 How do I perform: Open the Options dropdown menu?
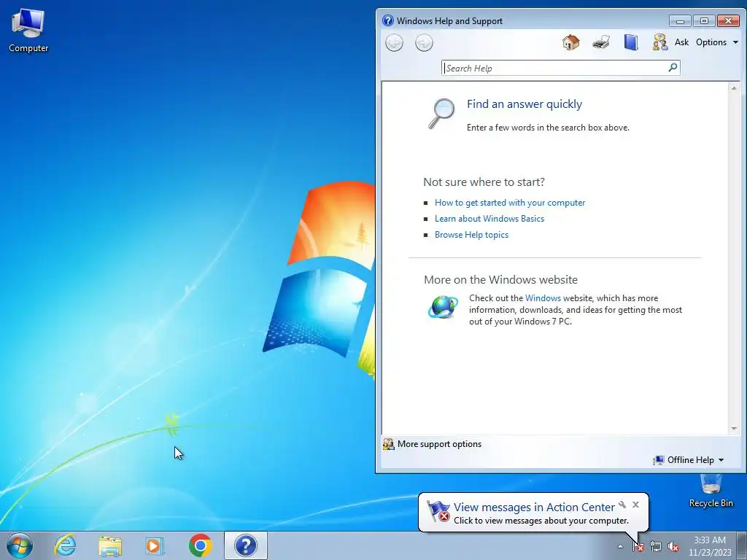point(717,42)
